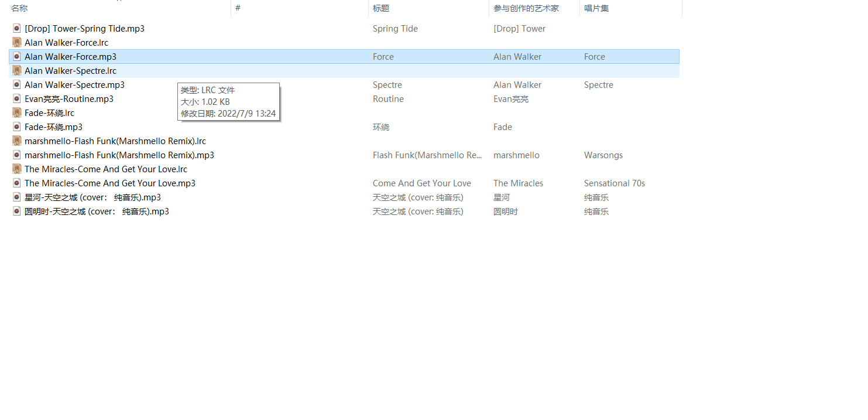868x420 pixels.
Task: Click the mp3 icon of marshmello-Flash Funk mp3 file
Action: (x=17, y=155)
